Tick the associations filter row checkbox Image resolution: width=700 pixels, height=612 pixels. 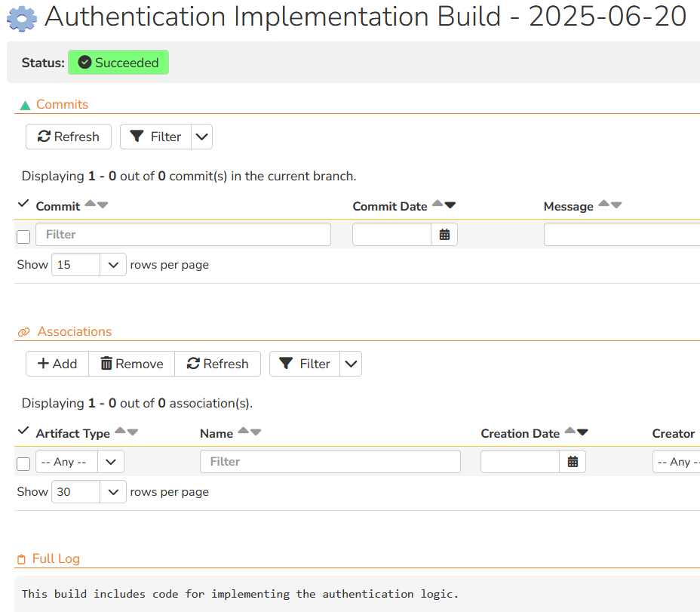(23, 464)
